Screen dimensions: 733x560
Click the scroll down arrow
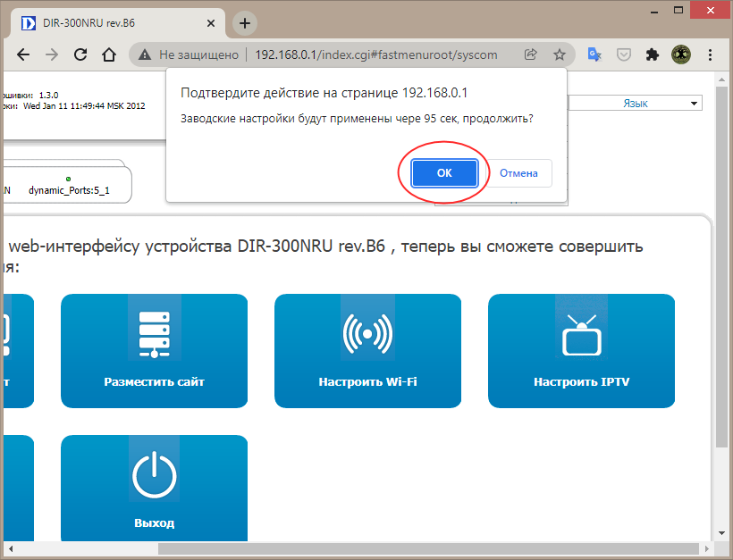point(721,533)
